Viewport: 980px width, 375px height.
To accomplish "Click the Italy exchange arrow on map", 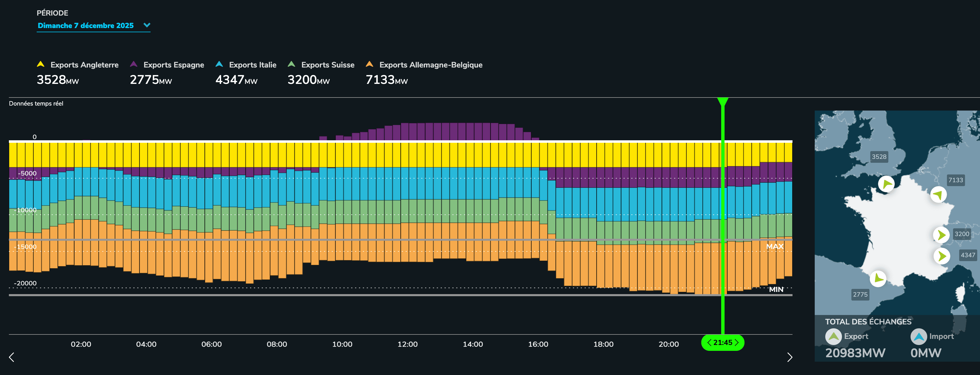I will tap(942, 256).
